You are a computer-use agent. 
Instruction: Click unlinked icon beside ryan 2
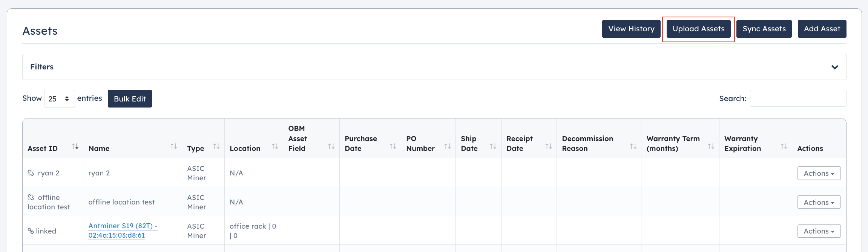click(31, 173)
